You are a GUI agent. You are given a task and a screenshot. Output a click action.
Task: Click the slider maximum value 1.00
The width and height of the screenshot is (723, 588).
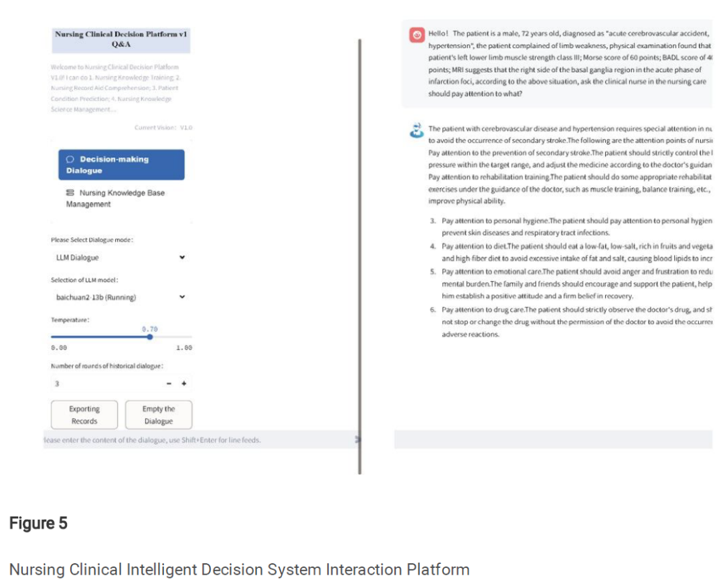point(184,348)
